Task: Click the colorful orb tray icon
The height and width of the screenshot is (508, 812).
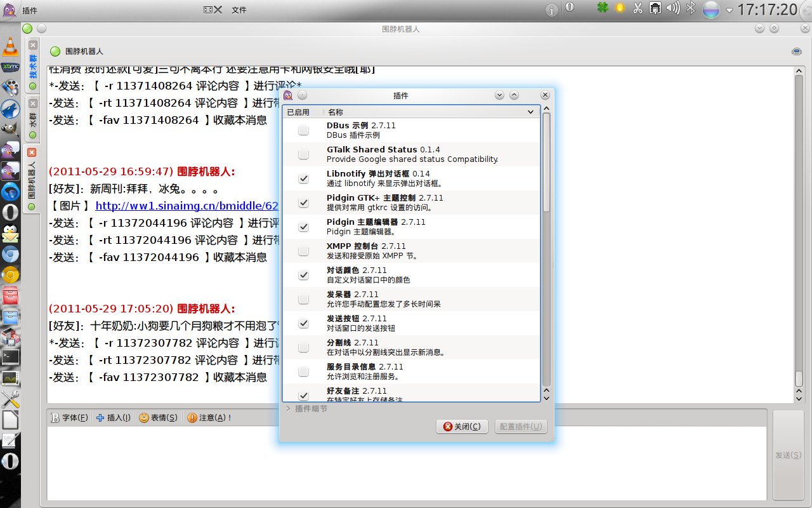Action: coord(711,10)
